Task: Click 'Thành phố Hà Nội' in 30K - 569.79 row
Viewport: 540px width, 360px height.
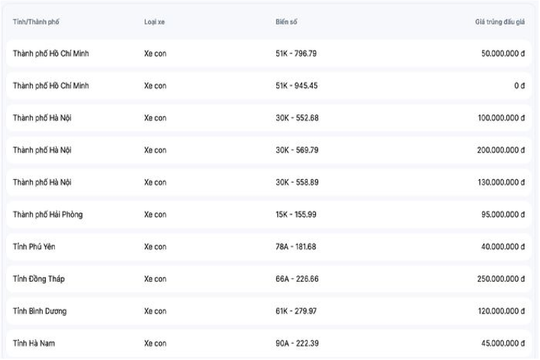Action: click(42, 150)
